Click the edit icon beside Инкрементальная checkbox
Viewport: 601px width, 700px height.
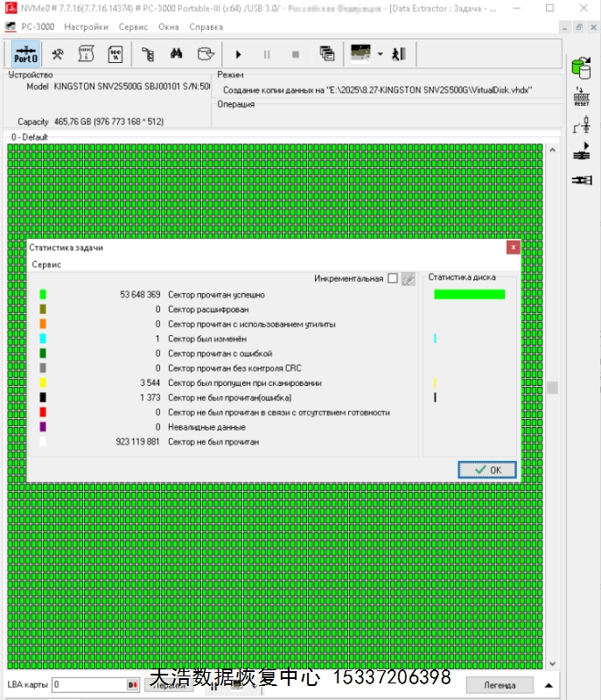pyautogui.click(x=409, y=278)
